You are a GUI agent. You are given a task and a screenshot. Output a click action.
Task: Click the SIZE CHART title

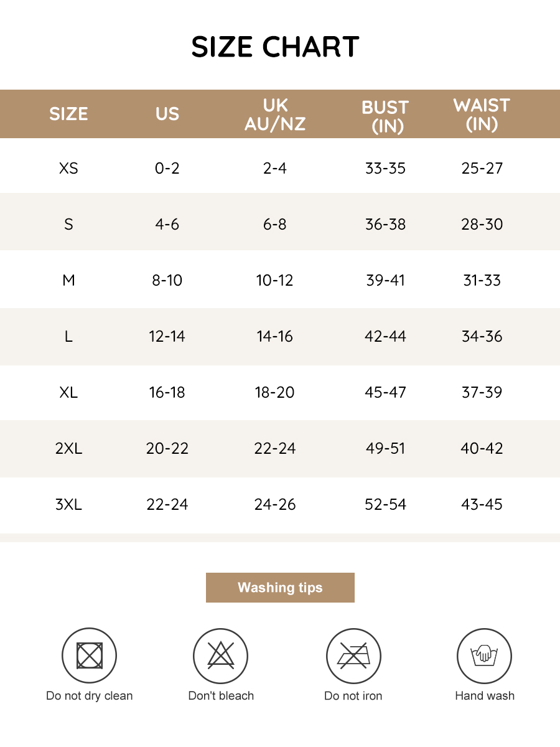275,47
